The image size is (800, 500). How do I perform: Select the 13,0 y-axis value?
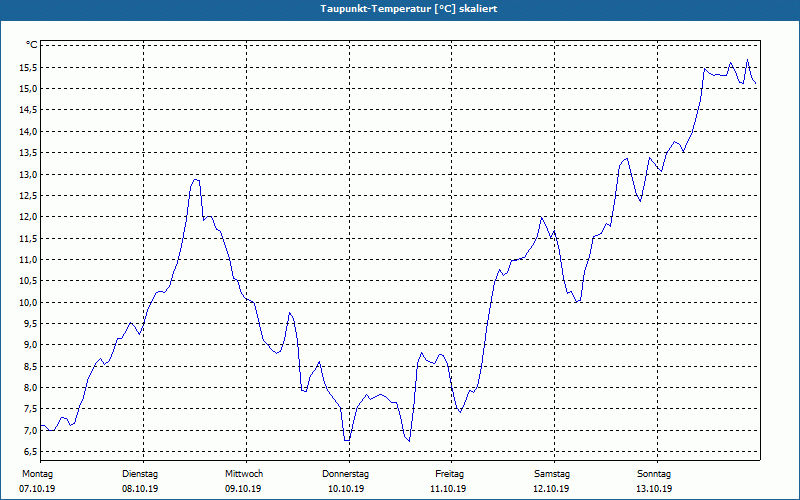tap(28, 174)
